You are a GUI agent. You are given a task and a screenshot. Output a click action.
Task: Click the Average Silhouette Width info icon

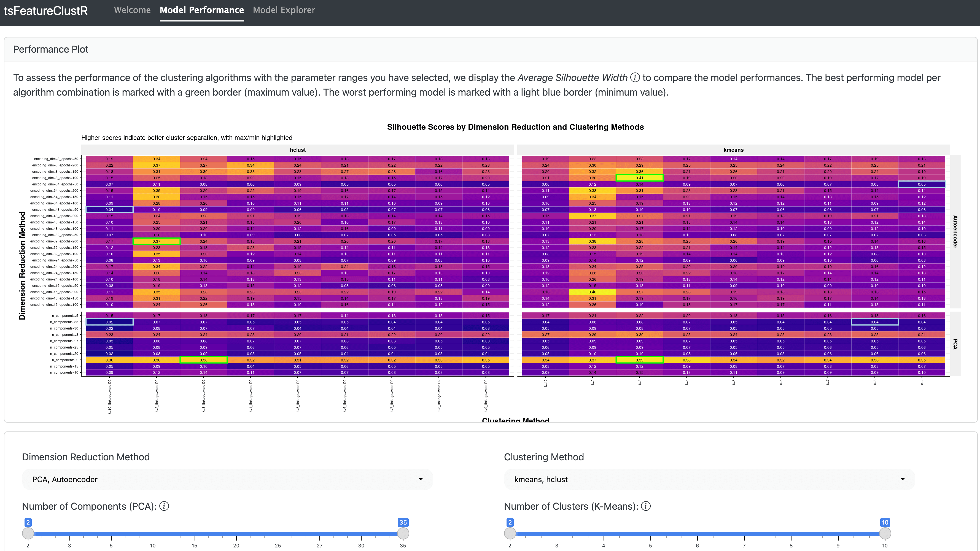[x=635, y=78]
